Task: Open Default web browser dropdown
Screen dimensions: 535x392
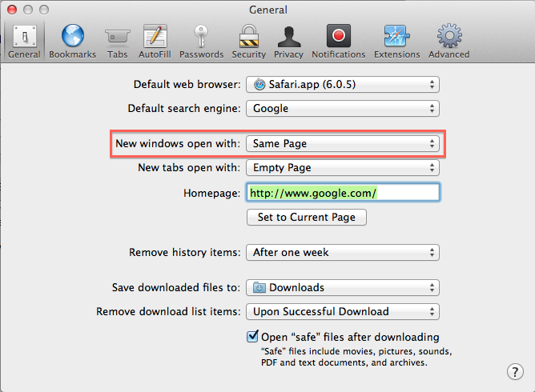Action: coord(343,84)
